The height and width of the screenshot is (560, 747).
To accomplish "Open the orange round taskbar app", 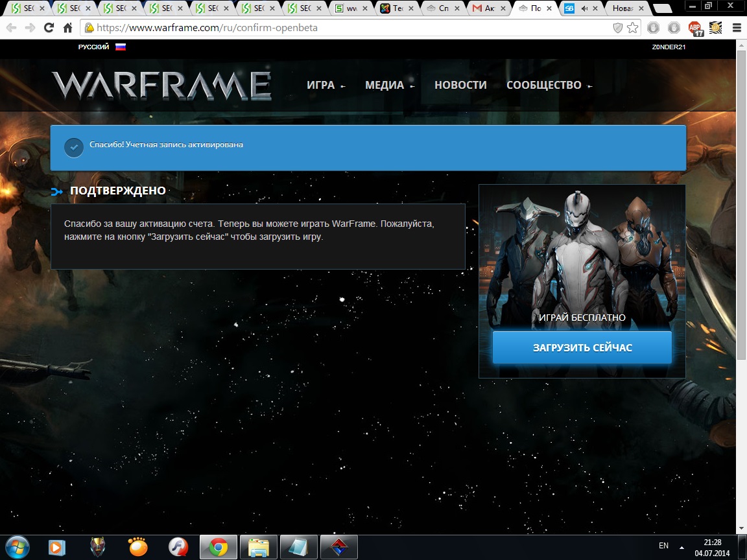I will pyautogui.click(x=138, y=547).
